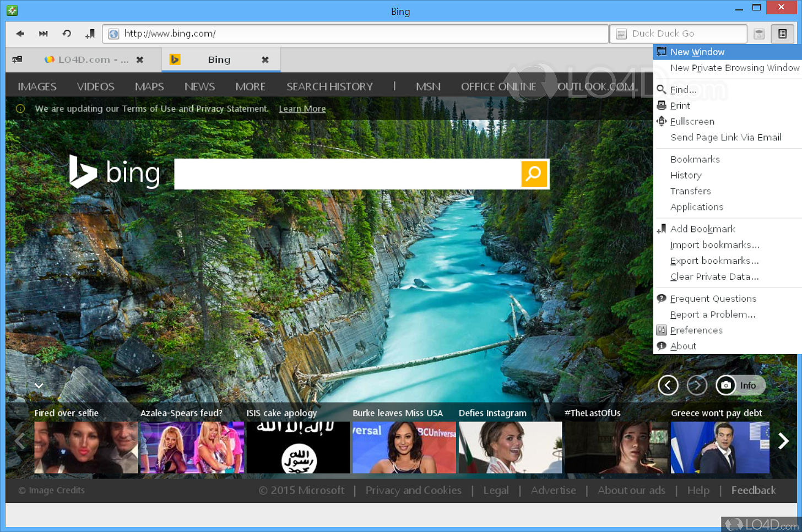Click Privacy and Cookies footer link

click(x=413, y=490)
